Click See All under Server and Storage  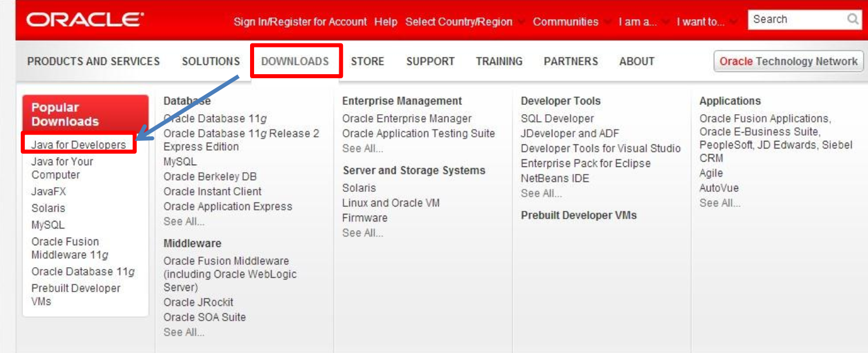tap(363, 234)
